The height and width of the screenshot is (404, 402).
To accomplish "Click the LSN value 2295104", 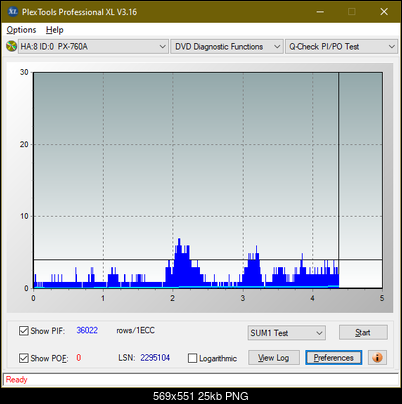I will coord(155,358).
